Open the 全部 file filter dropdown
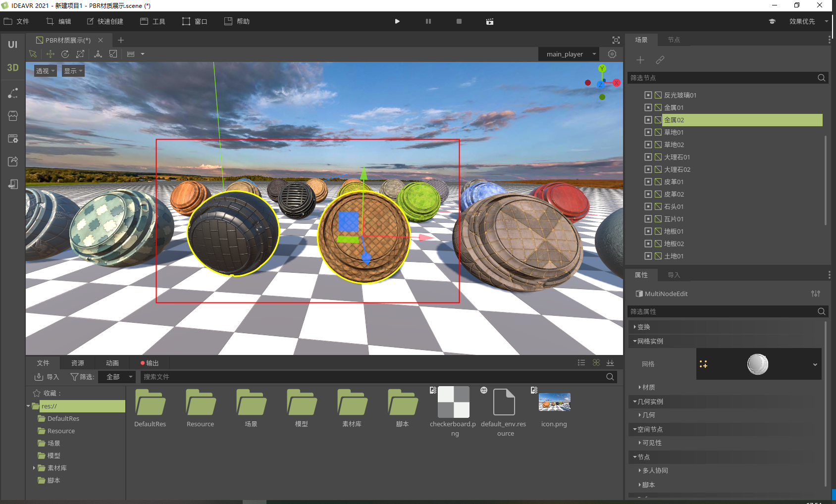This screenshot has width=836, height=504. [x=116, y=377]
